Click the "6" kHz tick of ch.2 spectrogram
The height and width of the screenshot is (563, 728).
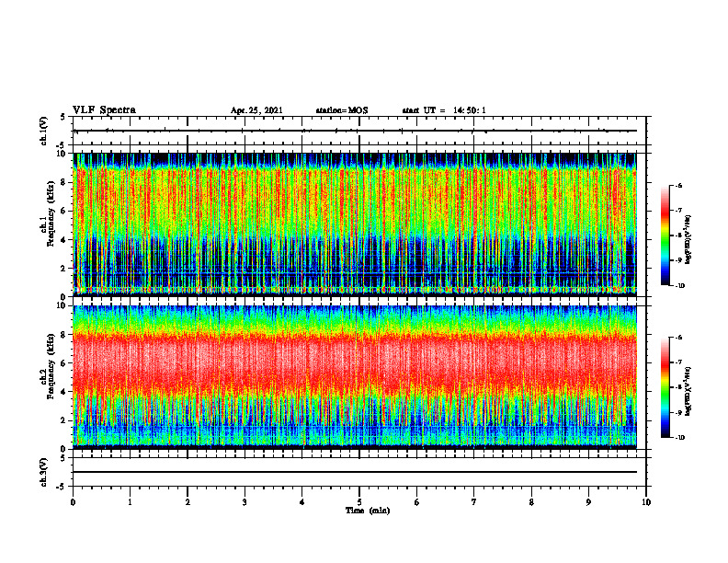click(63, 363)
